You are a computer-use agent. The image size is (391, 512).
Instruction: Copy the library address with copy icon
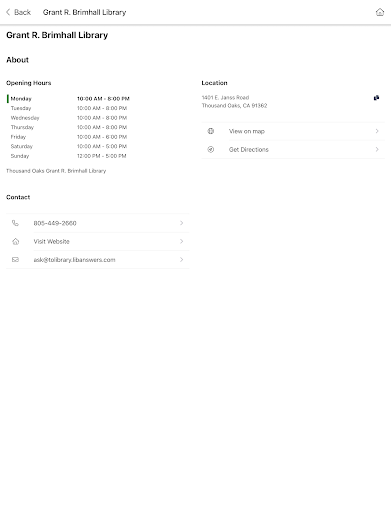(x=376, y=98)
